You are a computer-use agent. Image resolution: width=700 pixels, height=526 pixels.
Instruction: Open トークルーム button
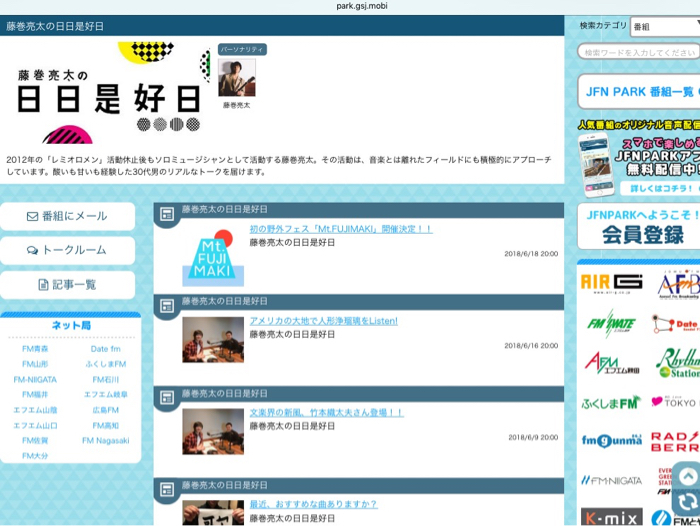pyautogui.click(x=67, y=250)
